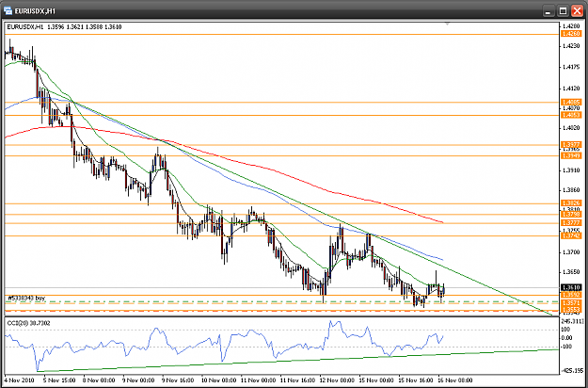Select the #5338343 buy order label
The height and width of the screenshot is (388, 588).
click(x=26, y=298)
